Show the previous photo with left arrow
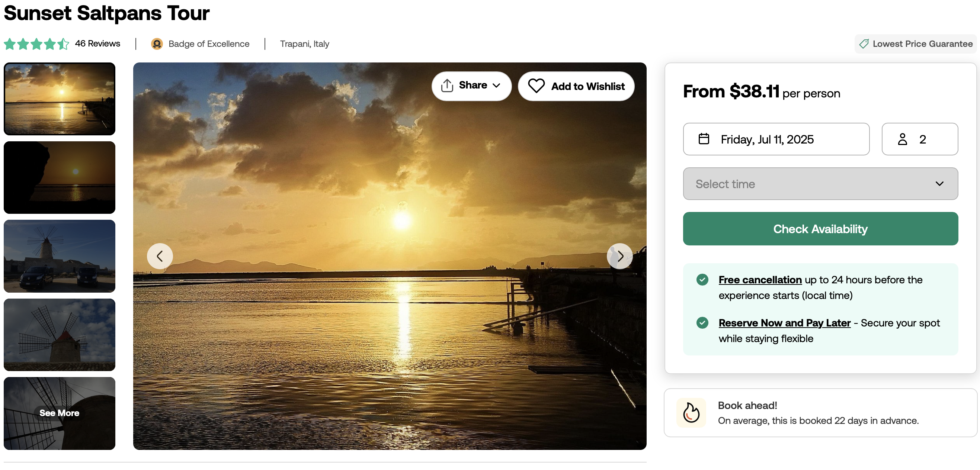This screenshot has height=470, width=980. tap(160, 256)
